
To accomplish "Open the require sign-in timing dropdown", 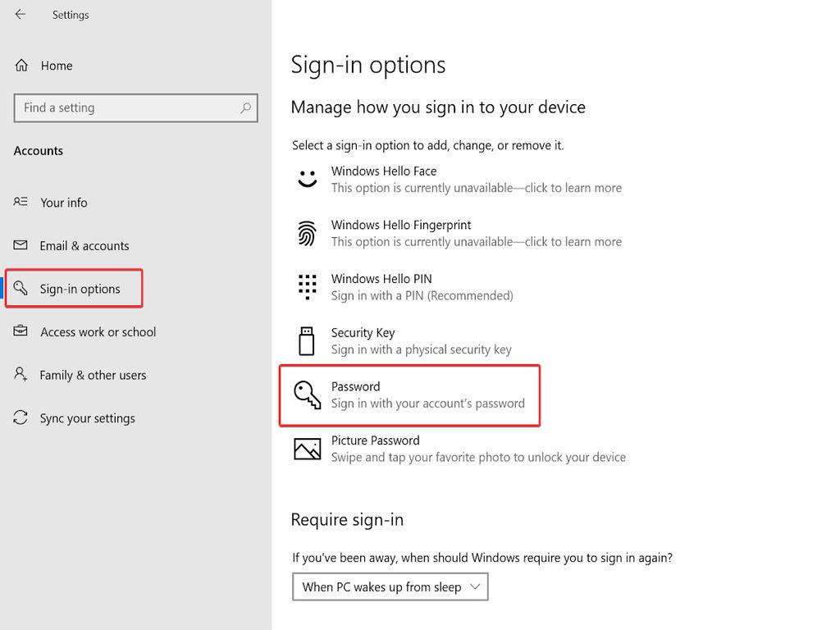I will point(390,587).
